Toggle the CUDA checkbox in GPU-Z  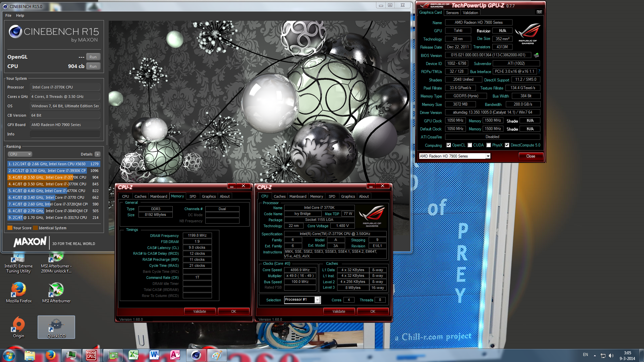pos(470,145)
